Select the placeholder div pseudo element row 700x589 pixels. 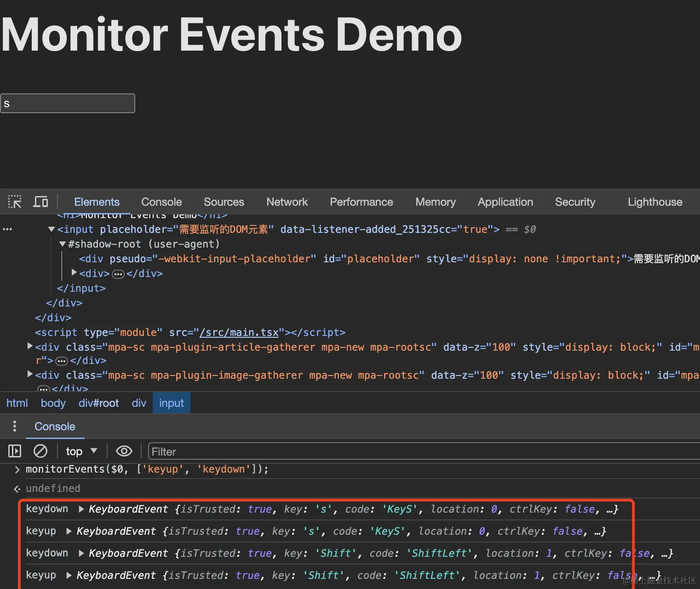coord(389,259)
